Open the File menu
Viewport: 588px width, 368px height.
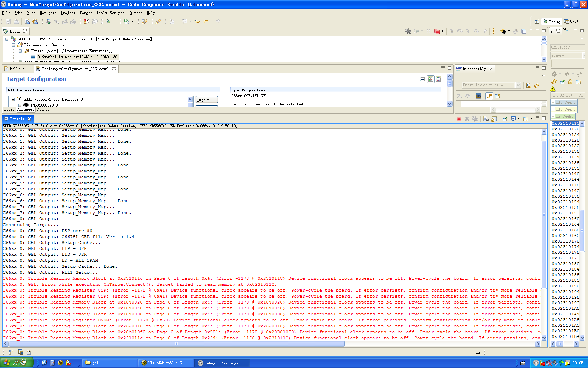[6, 13]
